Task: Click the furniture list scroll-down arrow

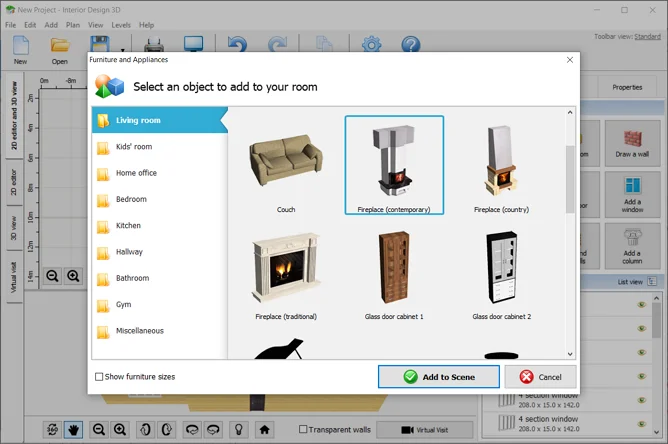Action: click(x=570, y=354)
